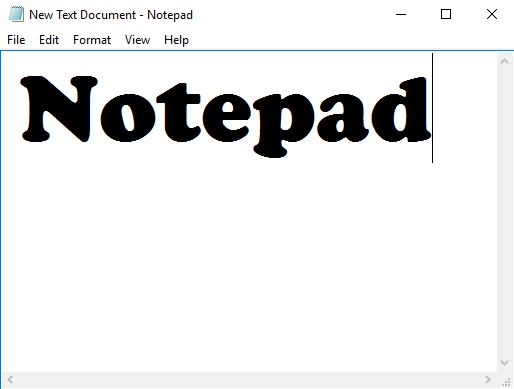Image resolution: width=514 pixels, height=389 pixels.
Task: Click the vertical scrollbar down arrow
Action: [x=505, y=363]
